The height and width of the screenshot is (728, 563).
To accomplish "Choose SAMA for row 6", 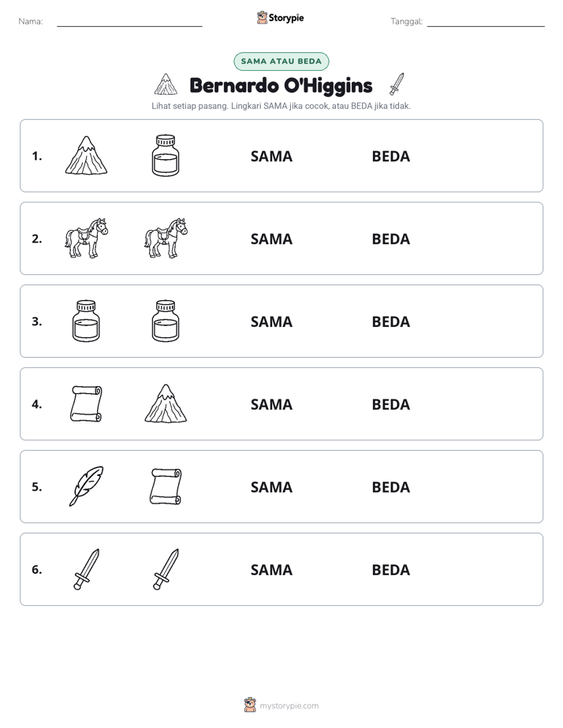I will click(272, 570).
